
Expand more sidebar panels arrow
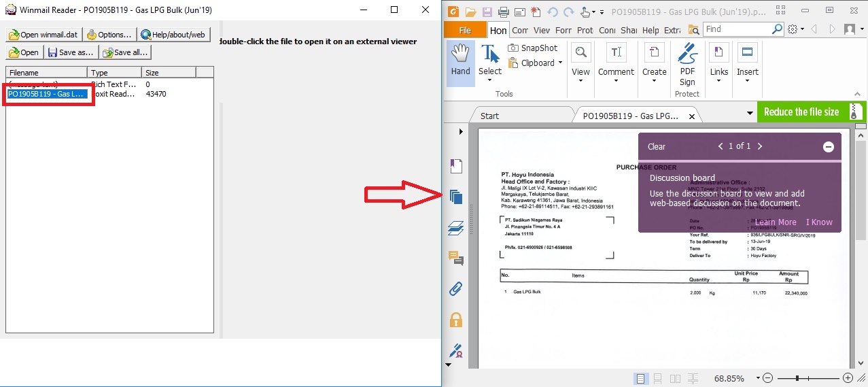[448, 365]
